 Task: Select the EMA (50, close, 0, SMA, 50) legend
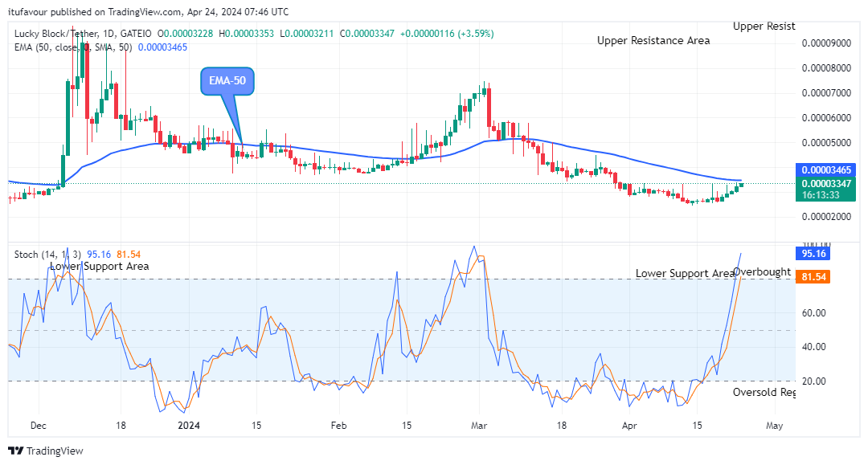coord(73,47)
